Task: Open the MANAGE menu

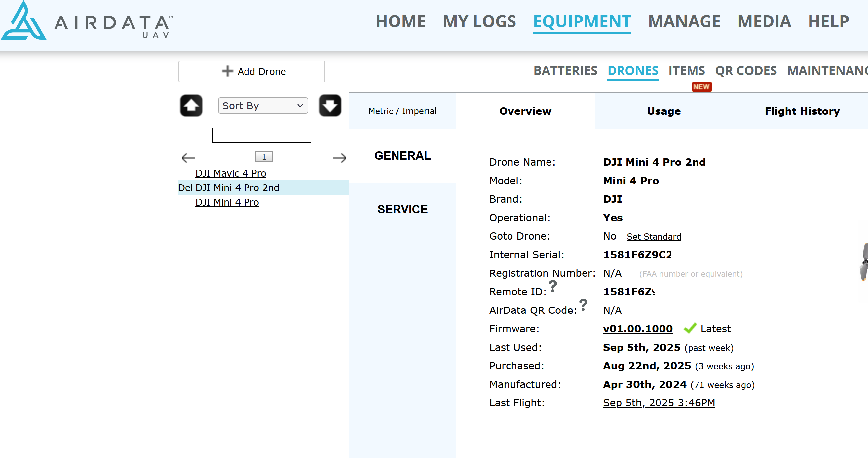Action: coord(684,21)
